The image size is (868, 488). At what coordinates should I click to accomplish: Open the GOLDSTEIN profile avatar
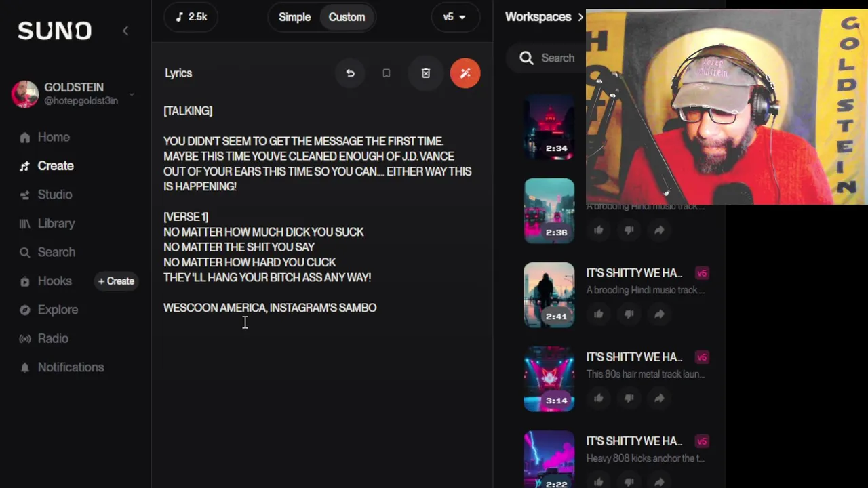pos(25,94)
